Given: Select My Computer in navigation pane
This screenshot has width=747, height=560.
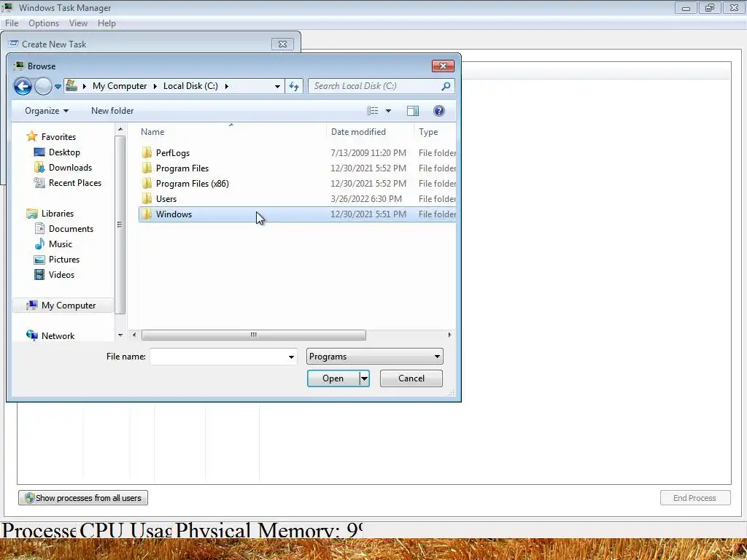Looking at the screenshot, I should tap(63, 306).
